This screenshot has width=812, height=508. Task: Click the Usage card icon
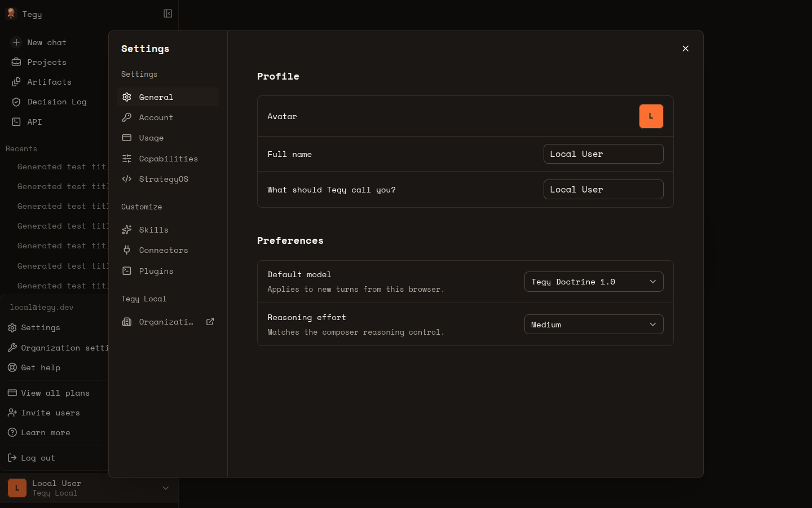[127, 138]
